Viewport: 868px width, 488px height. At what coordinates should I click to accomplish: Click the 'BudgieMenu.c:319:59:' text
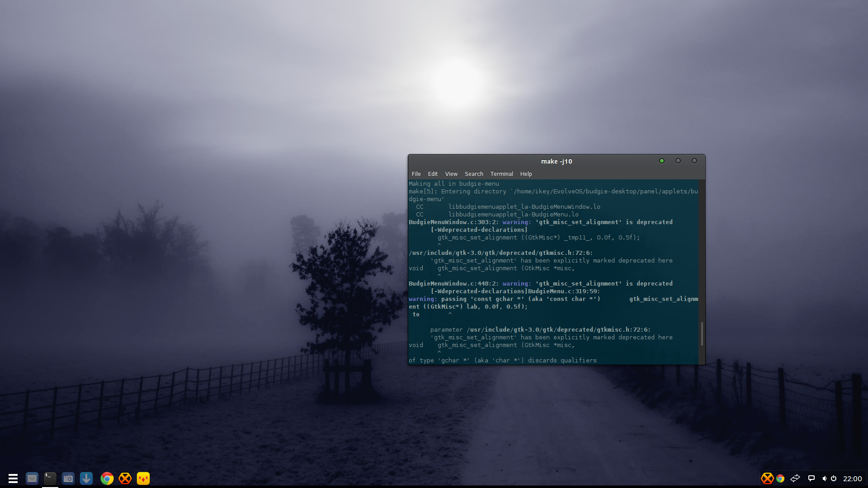pyautogui.click(x=564, y=291)
